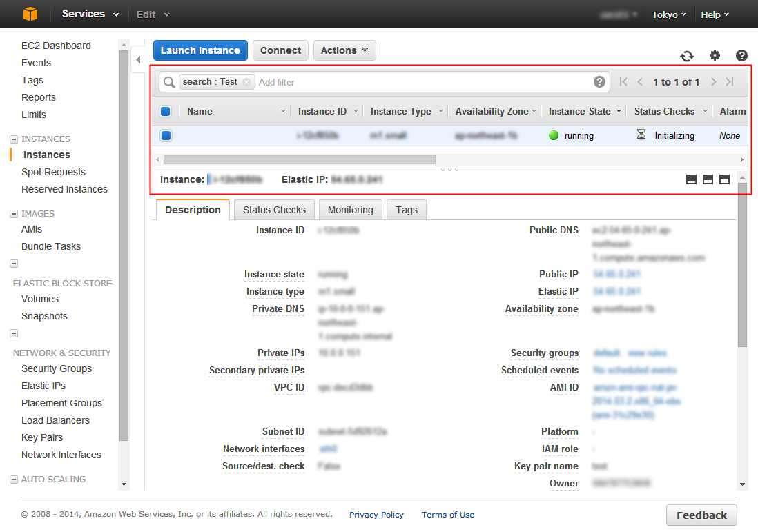Viewport: 758px width, 532px height.
Task: Switch to the Monitoring tab
Action: tap(351, 210)
